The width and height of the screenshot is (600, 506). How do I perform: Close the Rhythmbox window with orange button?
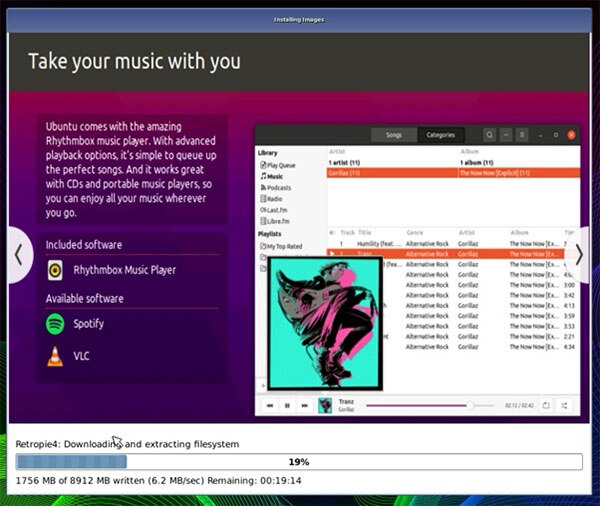click(571, 135)
